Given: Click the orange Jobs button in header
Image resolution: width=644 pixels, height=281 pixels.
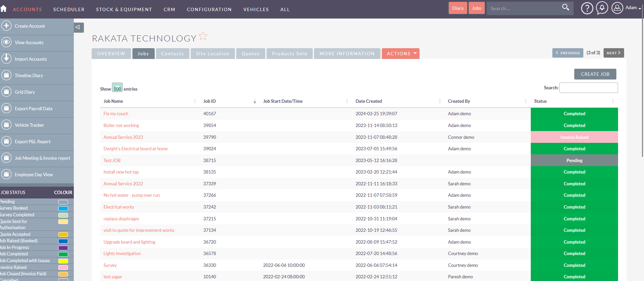Looking at the screenshot, I should pyautogui.click(x=477, y=8).
